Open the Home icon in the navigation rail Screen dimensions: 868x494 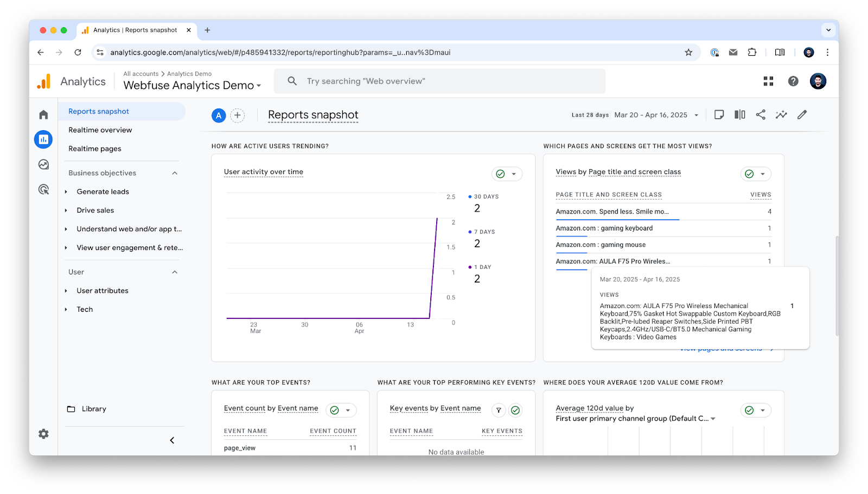coord(43,114)
